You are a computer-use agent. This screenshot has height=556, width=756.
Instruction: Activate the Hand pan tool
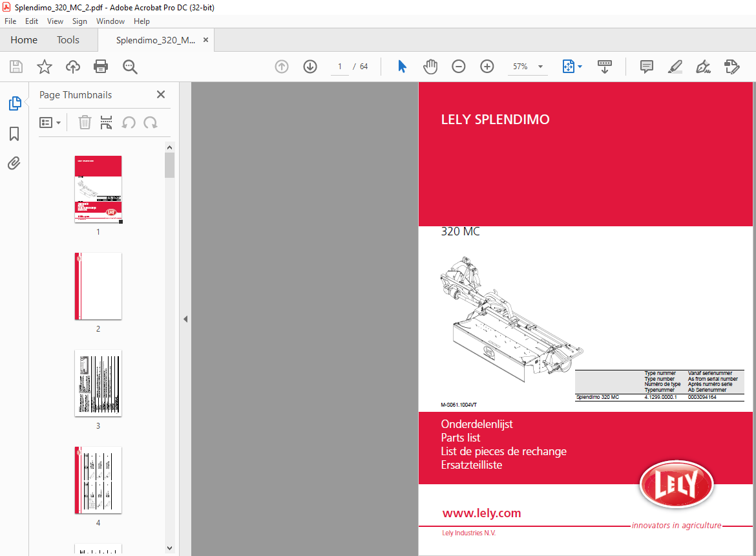point(430,67)
